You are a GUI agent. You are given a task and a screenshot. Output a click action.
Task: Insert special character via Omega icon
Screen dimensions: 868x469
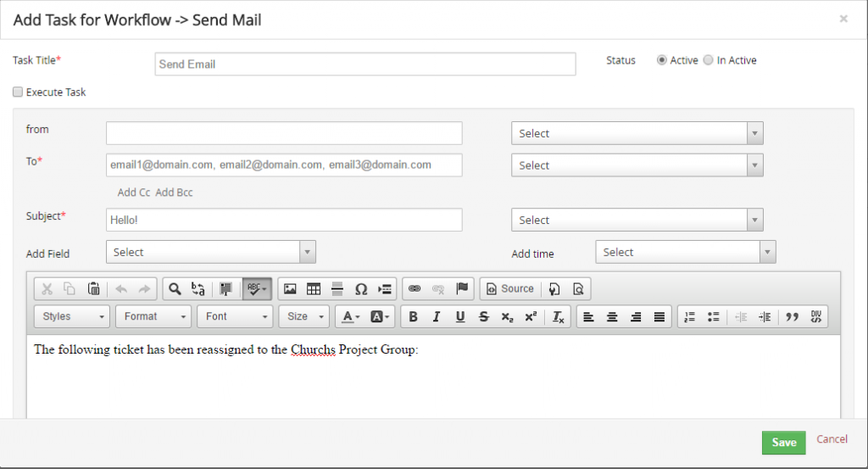pyautogui.click(x=361, y=289)
